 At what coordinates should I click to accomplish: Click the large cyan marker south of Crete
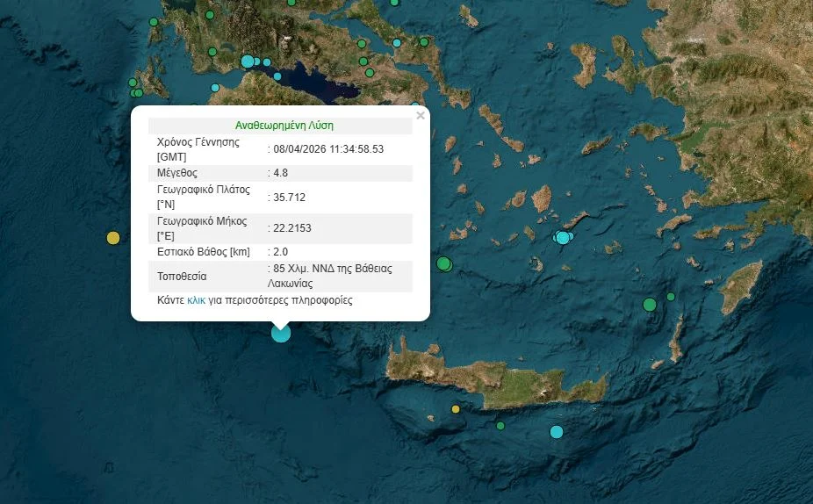point(556,432)
